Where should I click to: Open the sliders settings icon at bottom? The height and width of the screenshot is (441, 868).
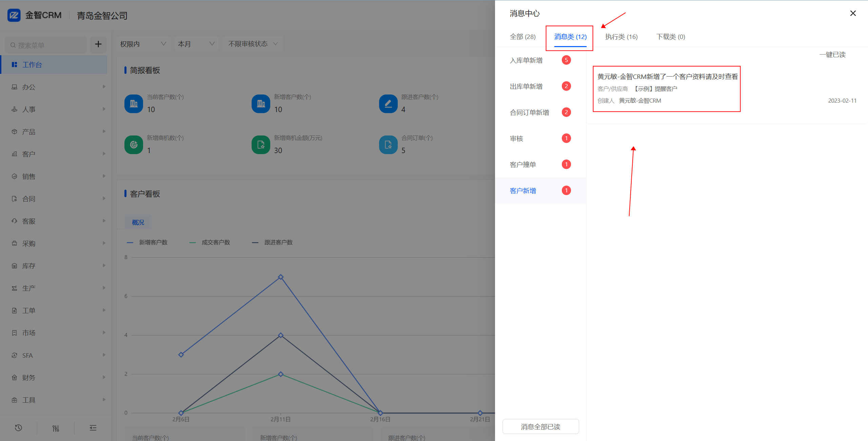(x=56, y=428)
